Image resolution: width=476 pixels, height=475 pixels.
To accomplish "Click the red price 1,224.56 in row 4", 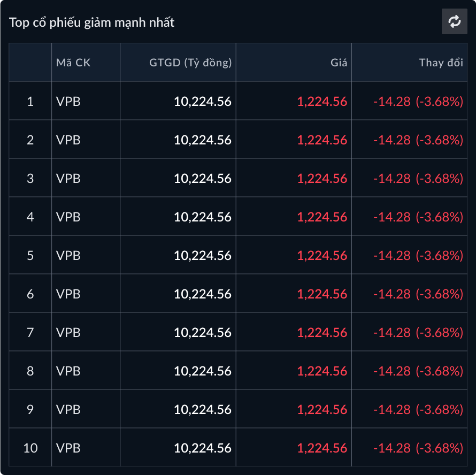I will (x=322, y=217).
